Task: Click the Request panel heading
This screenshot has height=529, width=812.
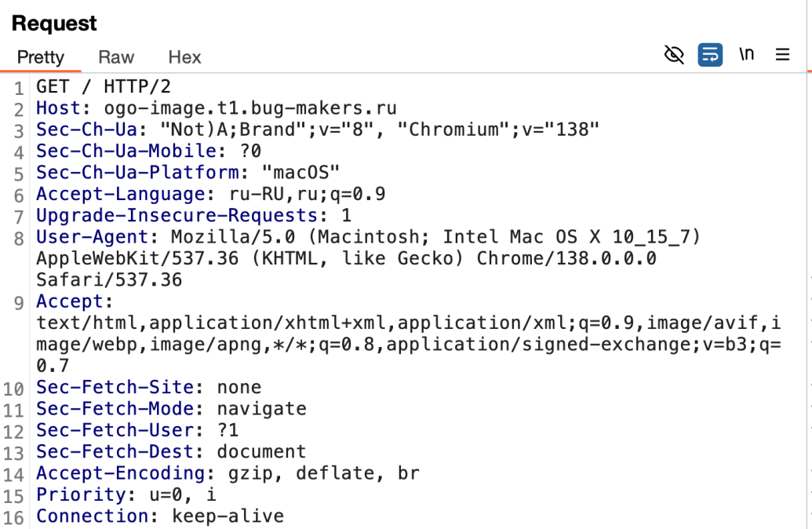Action: [54, 24]
